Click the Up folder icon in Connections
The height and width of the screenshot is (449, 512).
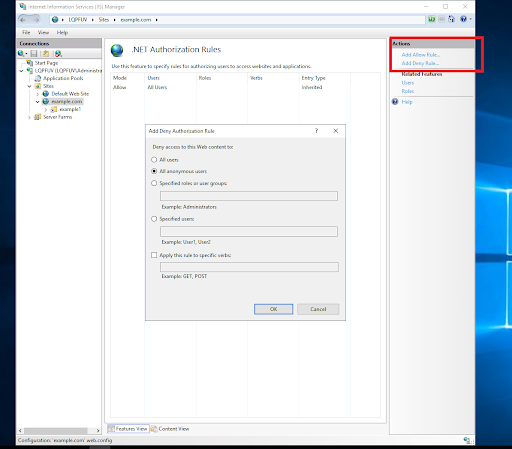point(46,53)
